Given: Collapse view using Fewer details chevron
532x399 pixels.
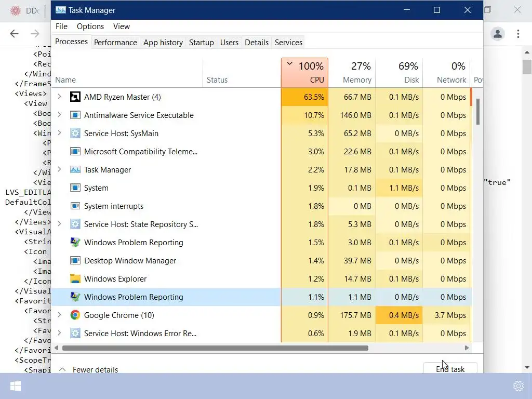Looking at the screenshot, I should pos(62,369).
